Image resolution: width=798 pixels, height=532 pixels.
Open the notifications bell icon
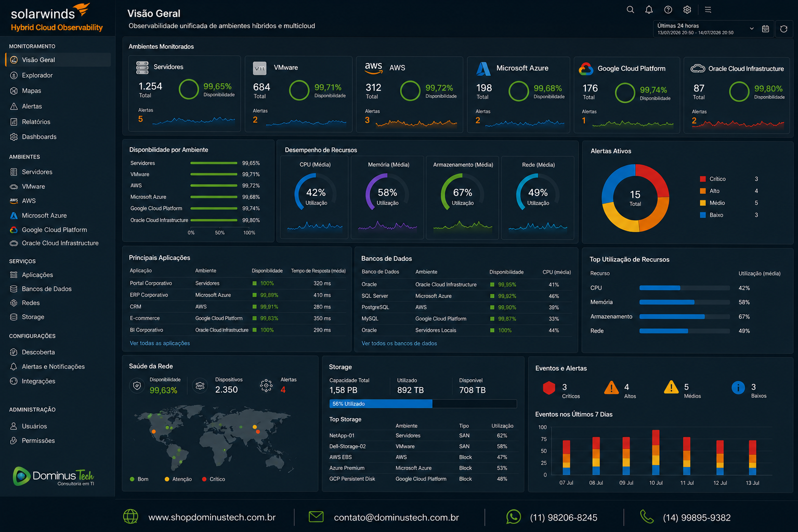(649, 9)
